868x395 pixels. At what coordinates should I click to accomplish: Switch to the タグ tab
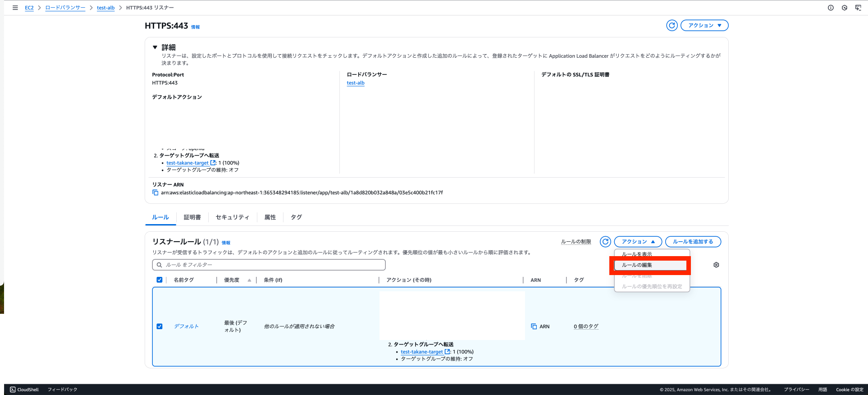296,217
